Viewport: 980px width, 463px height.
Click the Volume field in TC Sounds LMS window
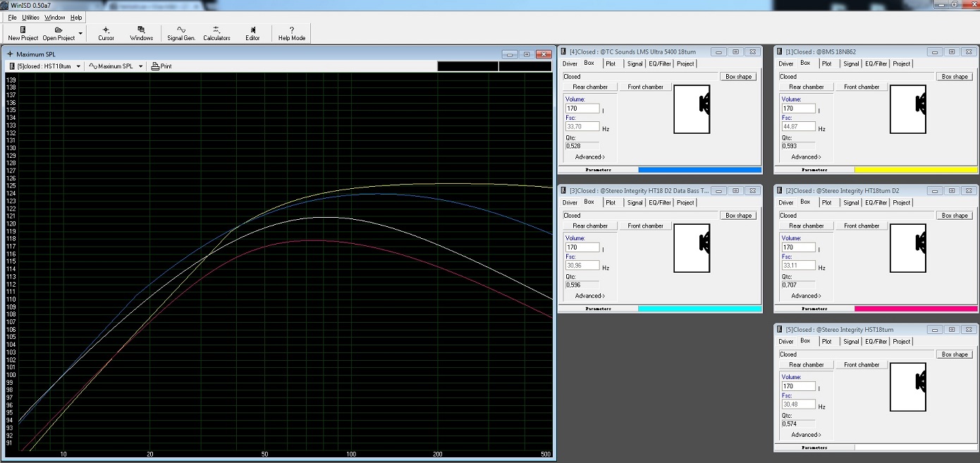point(582,109)
